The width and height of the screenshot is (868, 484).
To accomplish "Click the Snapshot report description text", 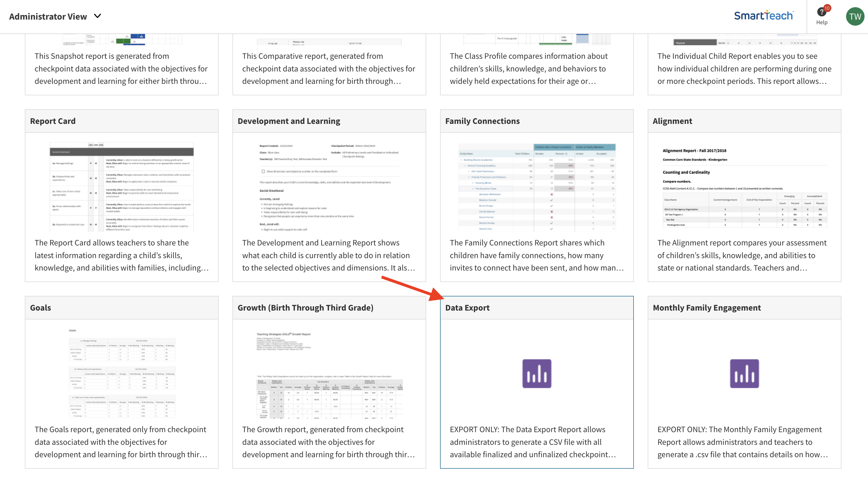I will [x=121, y=69].
